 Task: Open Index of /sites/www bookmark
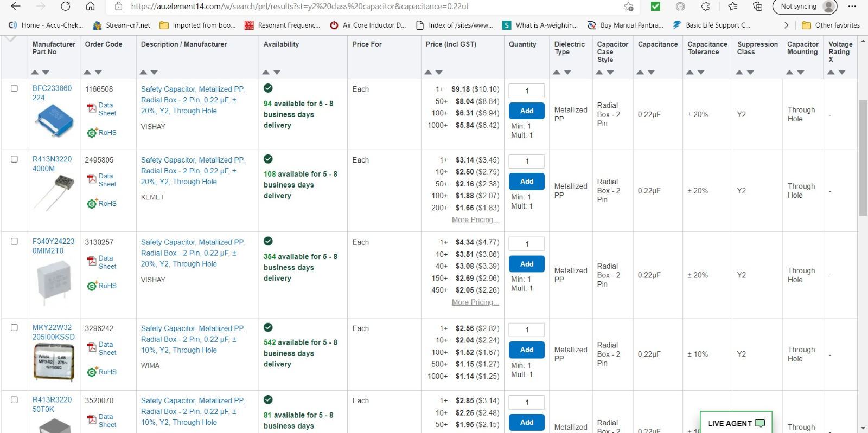[454, 25]
